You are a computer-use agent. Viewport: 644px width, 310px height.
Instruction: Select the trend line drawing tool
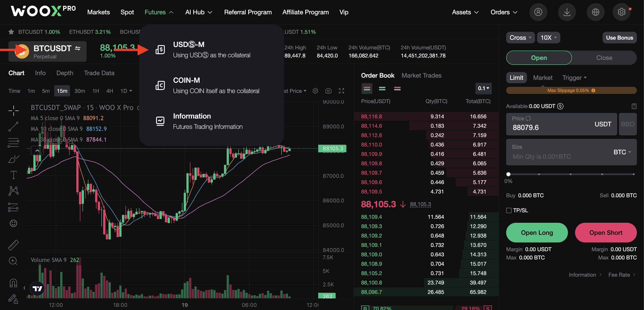tap(13, 127)
